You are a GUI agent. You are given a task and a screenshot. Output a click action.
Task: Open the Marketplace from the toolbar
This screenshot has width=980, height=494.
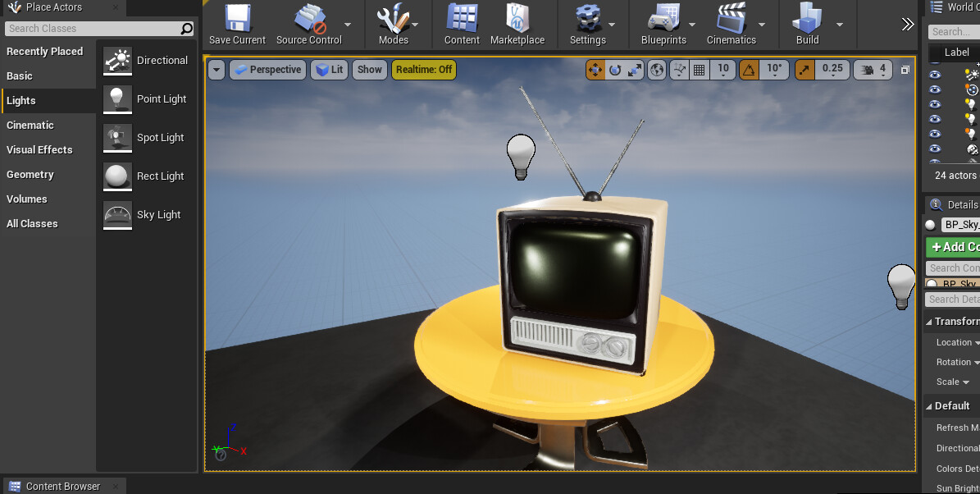pyautogui.click(x=517, y=25)
